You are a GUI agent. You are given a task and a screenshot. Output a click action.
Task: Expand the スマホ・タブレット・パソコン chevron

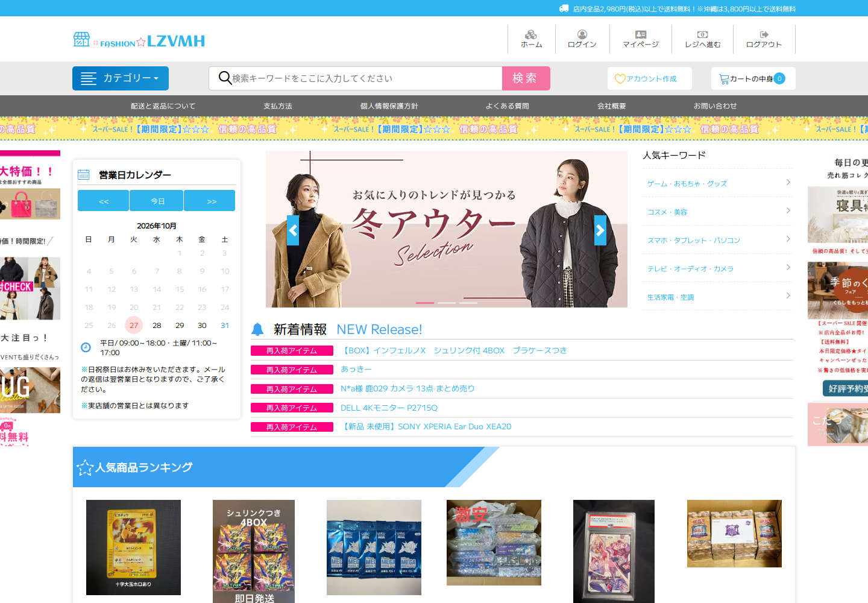point(788,239)
